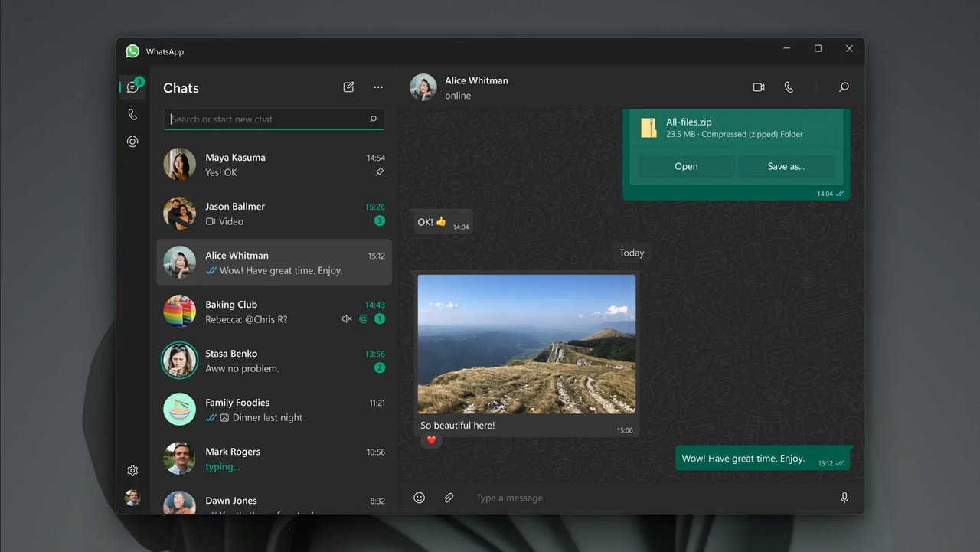Open the Status tab in the sidebar
The image size is (980, 552).
(132, 141)
